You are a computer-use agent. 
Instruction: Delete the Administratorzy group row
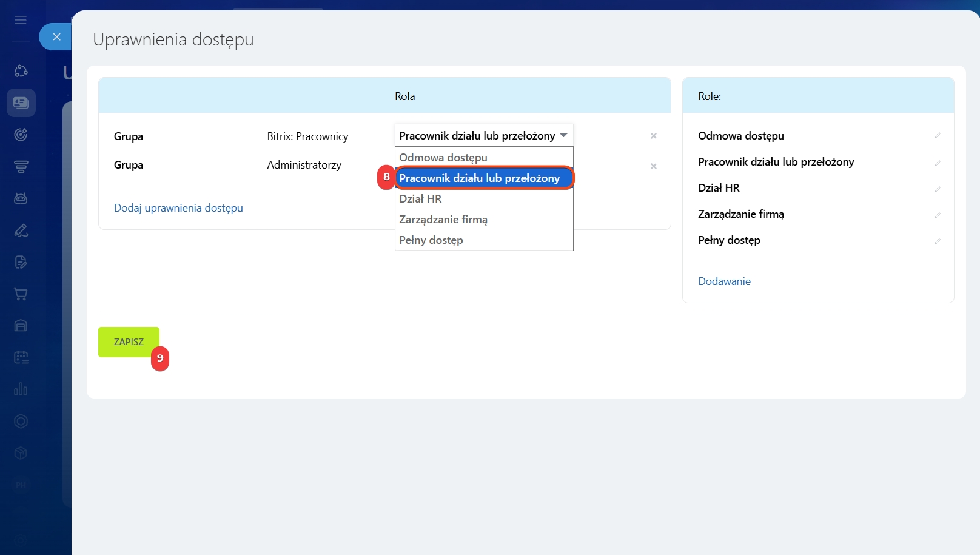tap(653, 166)
